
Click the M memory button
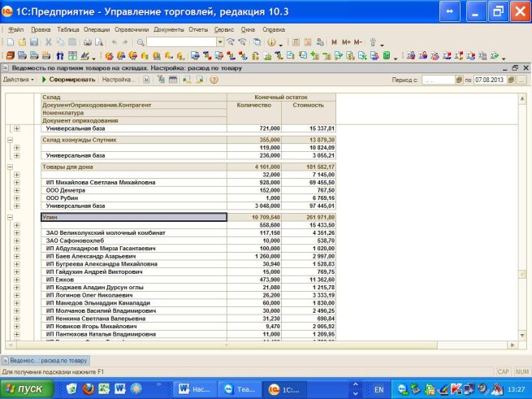click(x=334, y=42)
